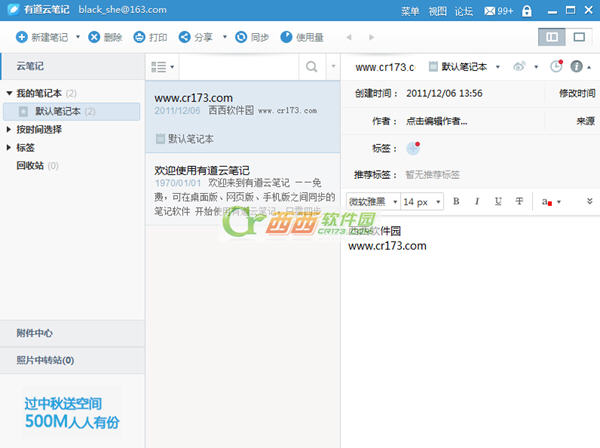Click the 默认笔记本 label in note card
Screen dimensions: 600x448
[x=185, y=139]
